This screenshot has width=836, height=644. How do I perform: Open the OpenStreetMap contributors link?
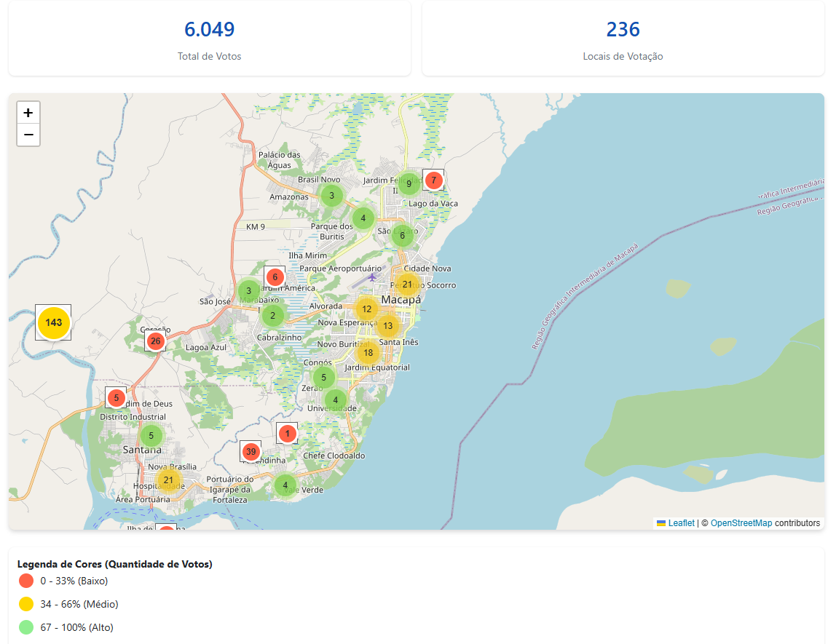(x=743, y=522)
